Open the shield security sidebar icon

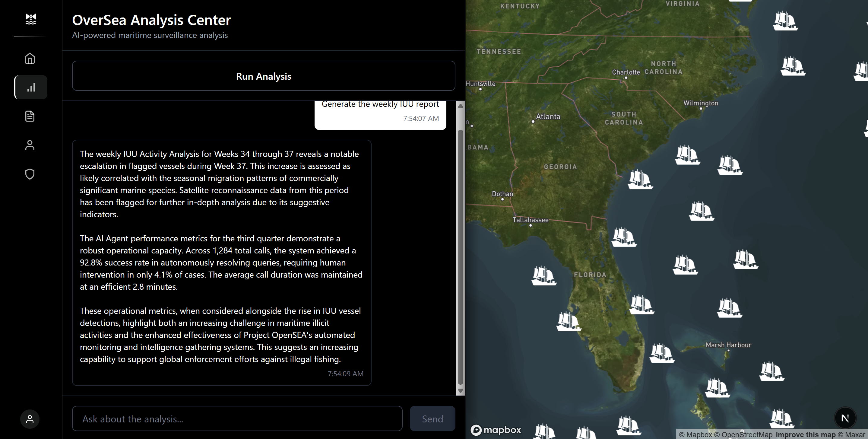pyautogui.click(x=30, y=174)
